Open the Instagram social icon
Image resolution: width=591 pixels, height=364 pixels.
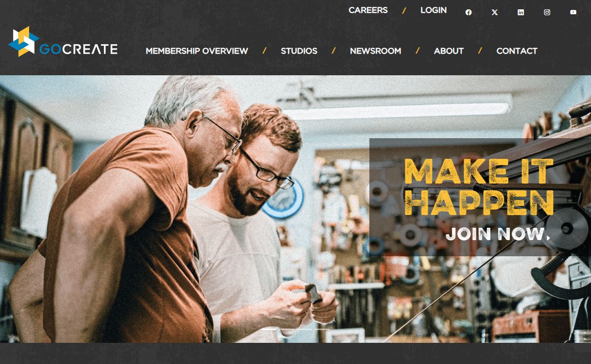coord(547,12)
